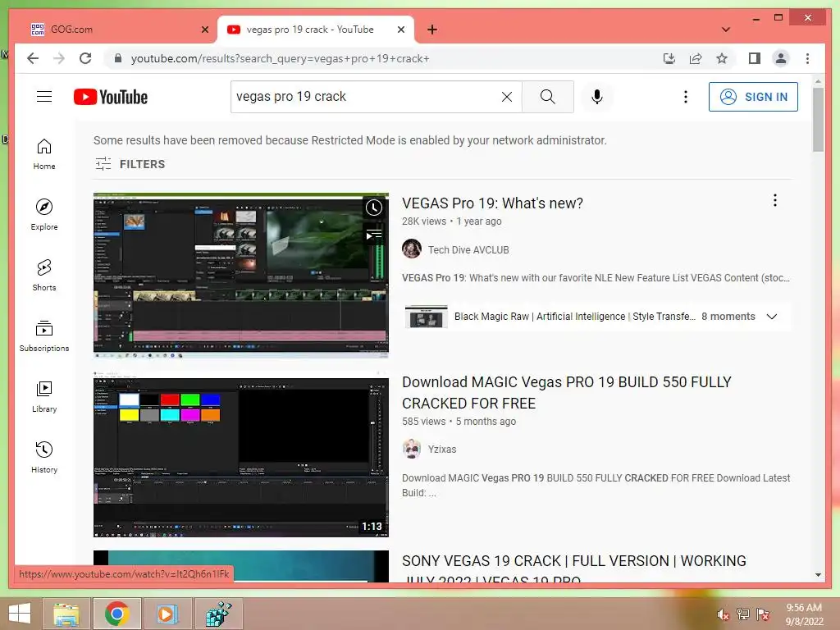
Task: Click Add to queue icon on first thumbnail
Action: 374,234
